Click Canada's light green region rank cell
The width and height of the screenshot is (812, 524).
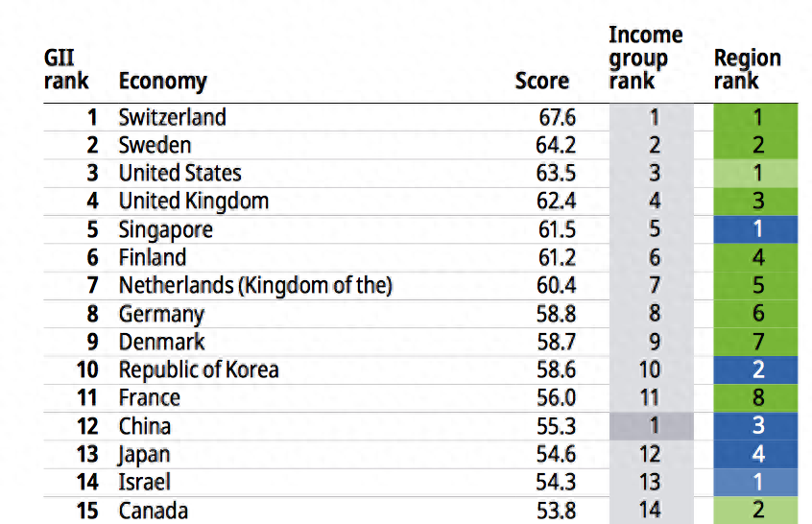coord(756,511)
